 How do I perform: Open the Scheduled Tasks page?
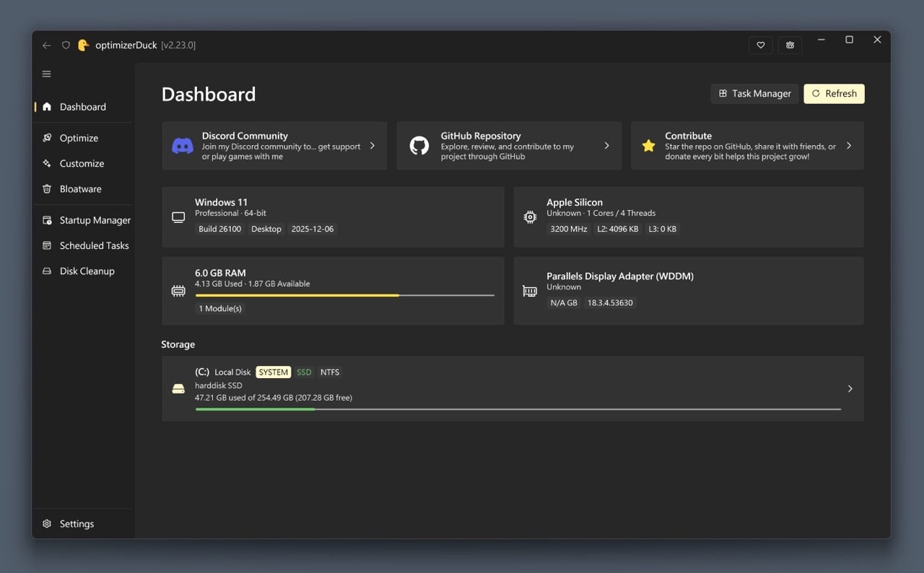tap(83, 245)
